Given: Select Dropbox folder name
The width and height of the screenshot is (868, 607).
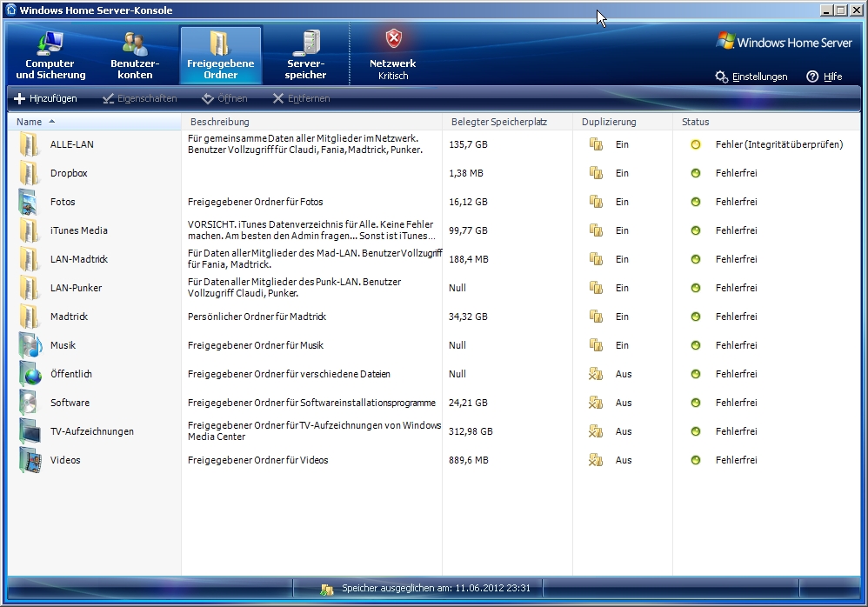Looking at the screenshot, I should coord(69,173).
